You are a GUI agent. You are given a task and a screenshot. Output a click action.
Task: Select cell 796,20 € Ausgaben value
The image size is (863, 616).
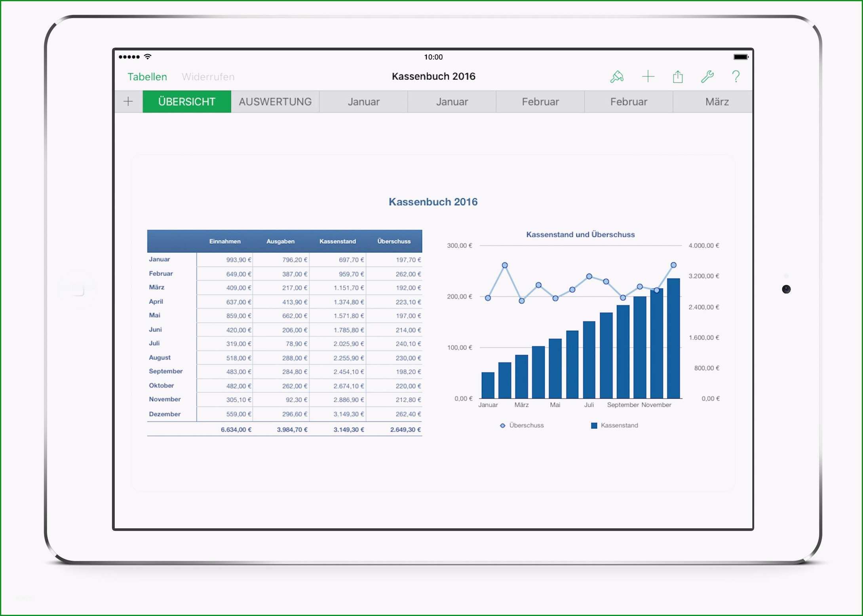tap(281, 260)
